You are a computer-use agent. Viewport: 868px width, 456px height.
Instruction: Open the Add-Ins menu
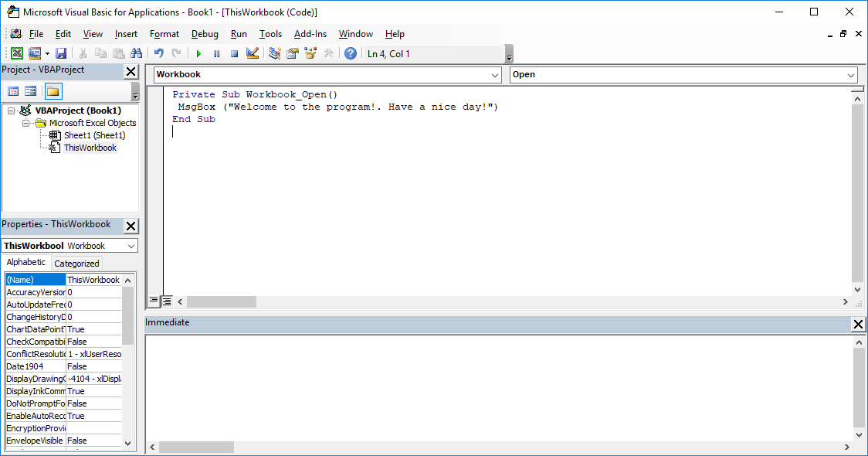[x=310, y=34]
